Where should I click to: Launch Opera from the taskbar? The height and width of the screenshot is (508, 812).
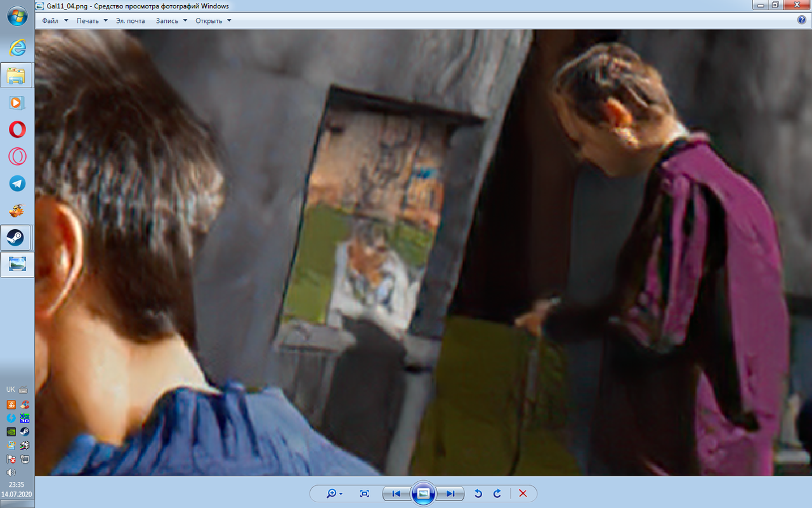17,130
